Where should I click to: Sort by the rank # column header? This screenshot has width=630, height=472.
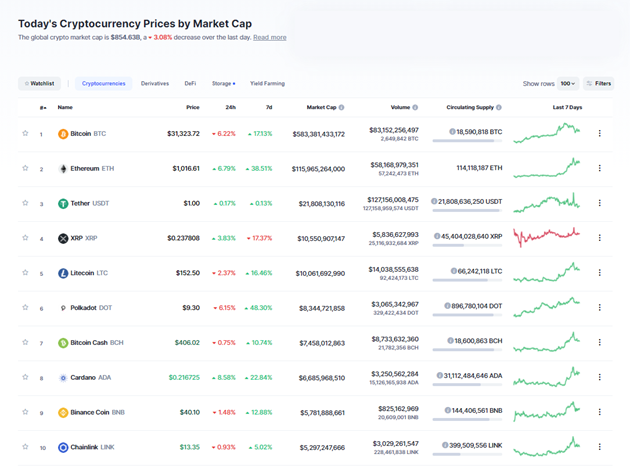click(x=43, y=107)
